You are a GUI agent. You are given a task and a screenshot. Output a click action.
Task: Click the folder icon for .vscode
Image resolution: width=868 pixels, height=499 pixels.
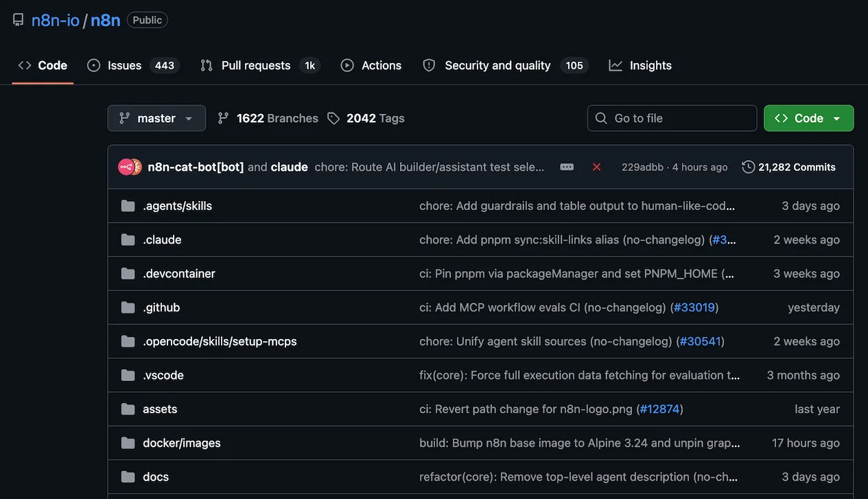pyautogui.click(x=128, y=375)
